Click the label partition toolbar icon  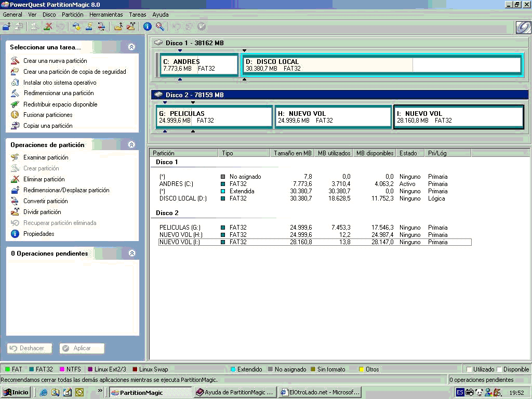(76, 26)
